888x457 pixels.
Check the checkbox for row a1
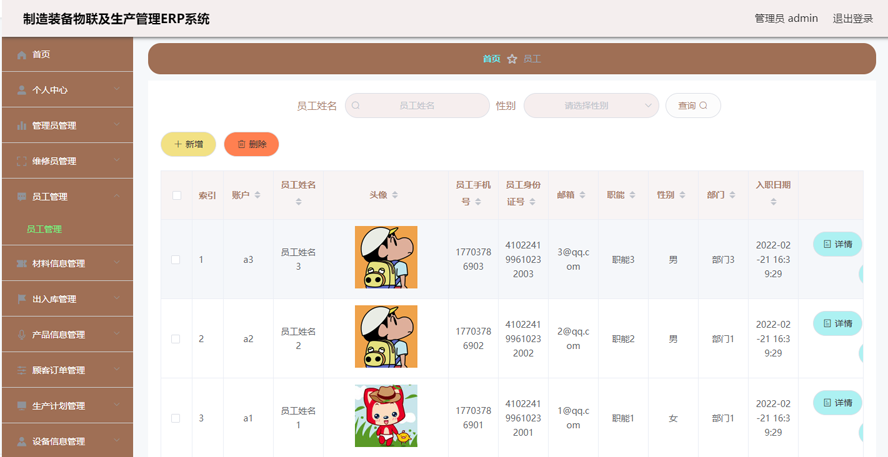[x=176, y=418]
